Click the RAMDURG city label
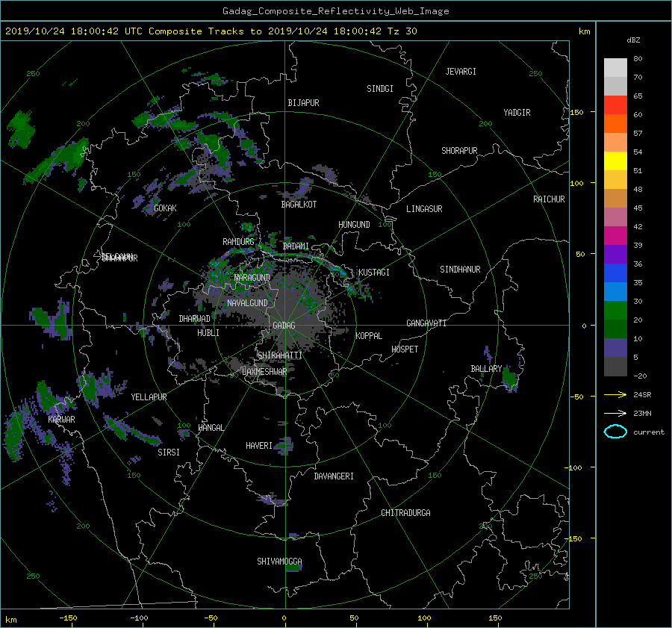 point(238,242)
